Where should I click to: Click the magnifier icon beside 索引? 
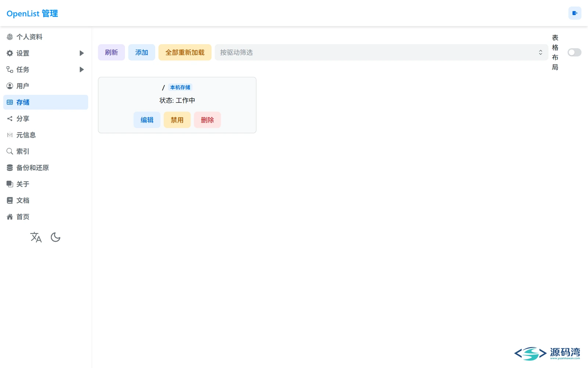pyautogui.click(x=10, y=151)
